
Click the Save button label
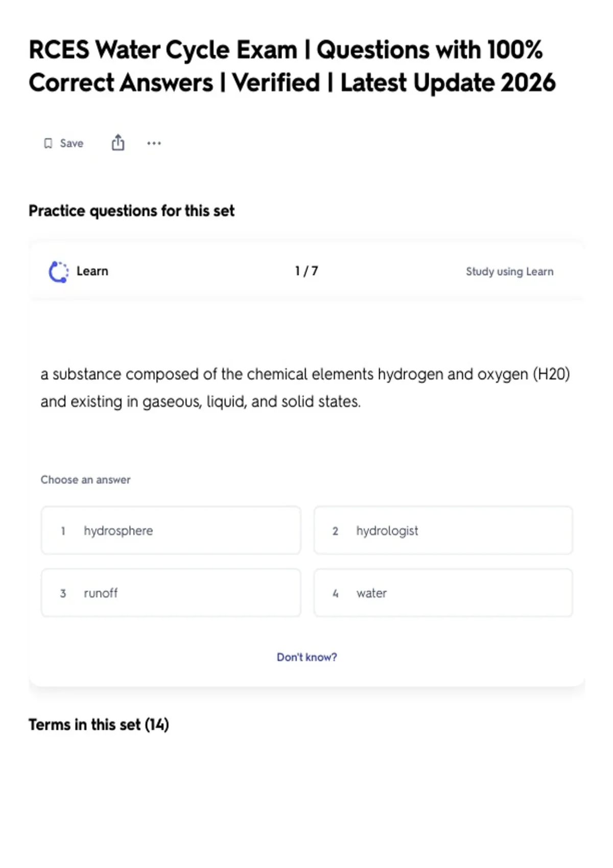coord(72,143)
